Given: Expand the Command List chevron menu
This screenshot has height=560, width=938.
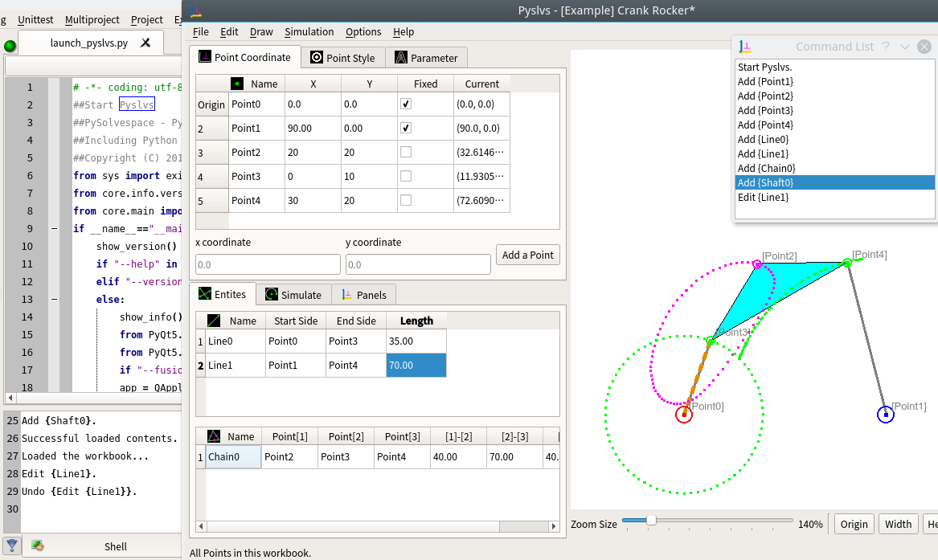Looking at the screenshot, I should tap(904, 46).
